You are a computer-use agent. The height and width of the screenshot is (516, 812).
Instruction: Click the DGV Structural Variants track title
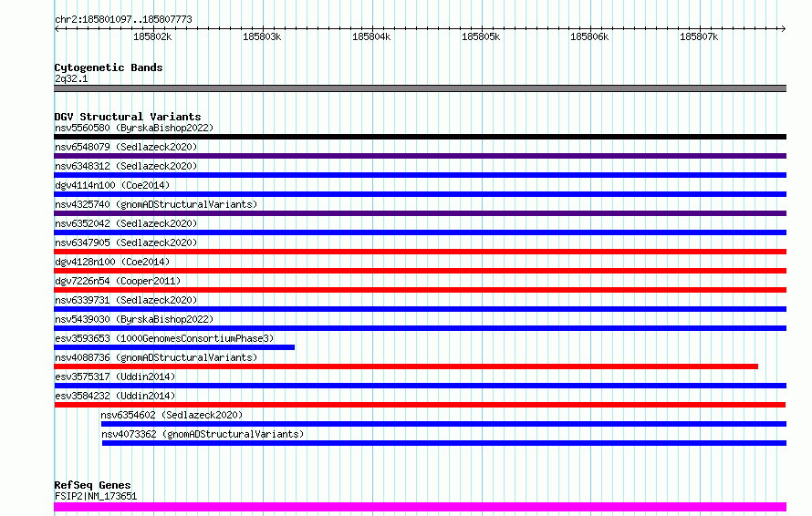[128, 117]
